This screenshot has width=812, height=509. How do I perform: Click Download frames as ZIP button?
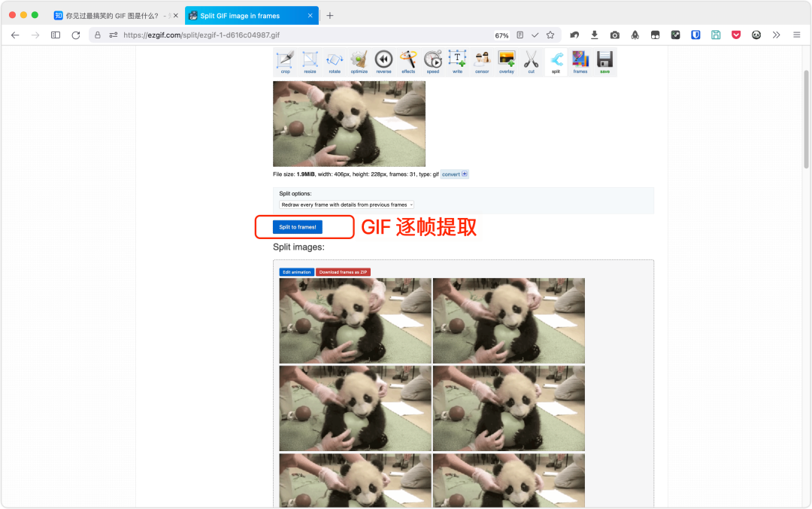343,272
